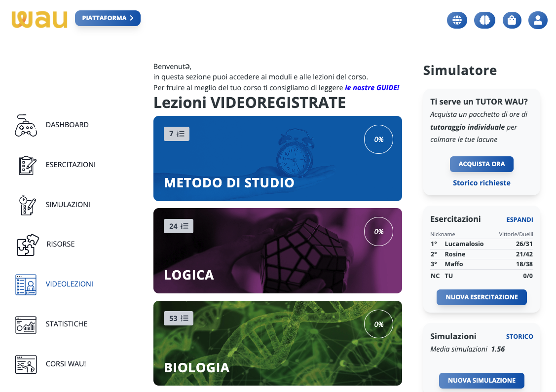
Task: Click the Corsi WAU presenter icon
Action: coord(26,364)
